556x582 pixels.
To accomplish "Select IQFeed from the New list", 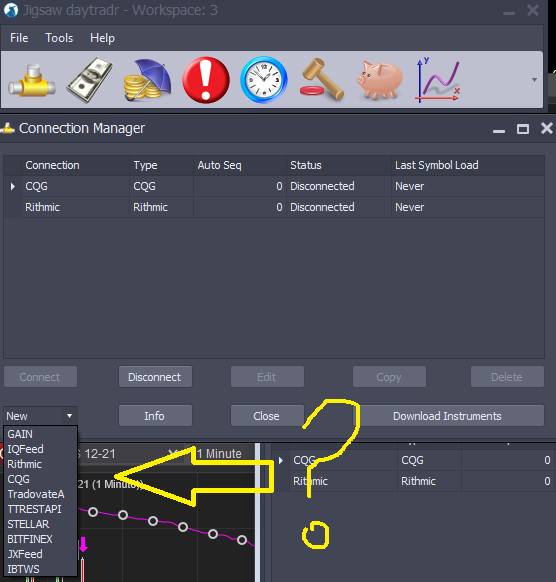I will (40, 449).
